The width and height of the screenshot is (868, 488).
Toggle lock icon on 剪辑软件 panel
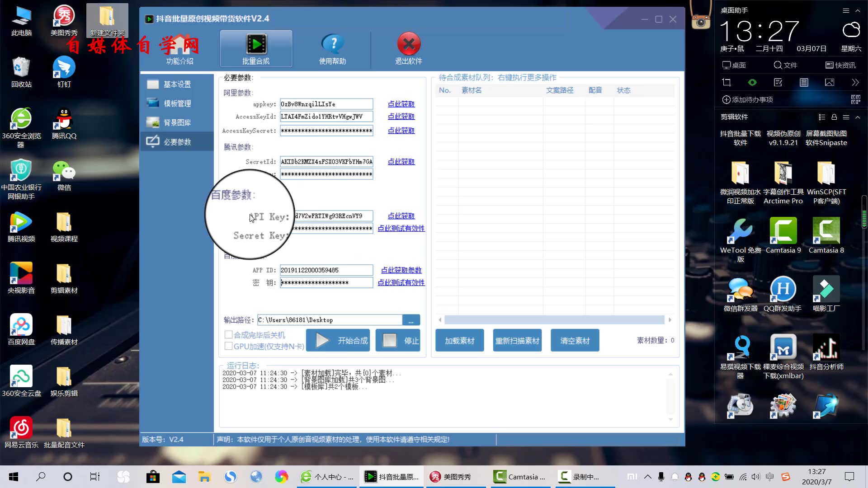click(x=834, y=117)
